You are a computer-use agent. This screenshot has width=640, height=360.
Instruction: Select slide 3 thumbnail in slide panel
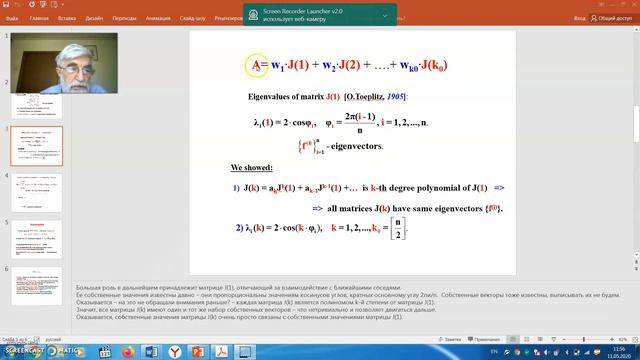[36, 146]
